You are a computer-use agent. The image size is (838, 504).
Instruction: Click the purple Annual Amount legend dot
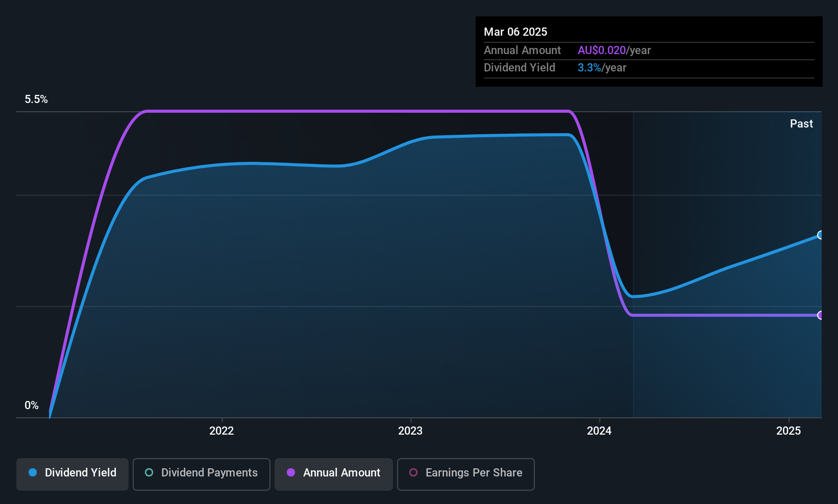tap(291, 472)
